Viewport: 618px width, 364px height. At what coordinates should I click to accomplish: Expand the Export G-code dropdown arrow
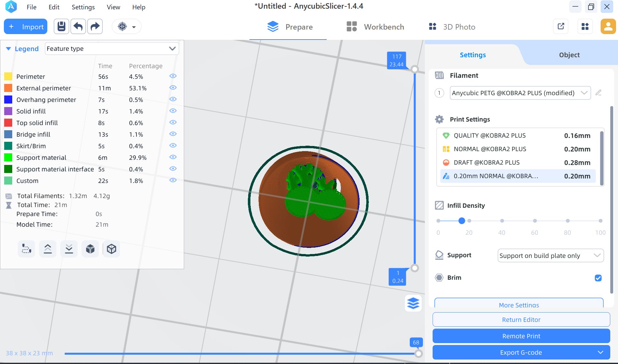click(600, 352)
